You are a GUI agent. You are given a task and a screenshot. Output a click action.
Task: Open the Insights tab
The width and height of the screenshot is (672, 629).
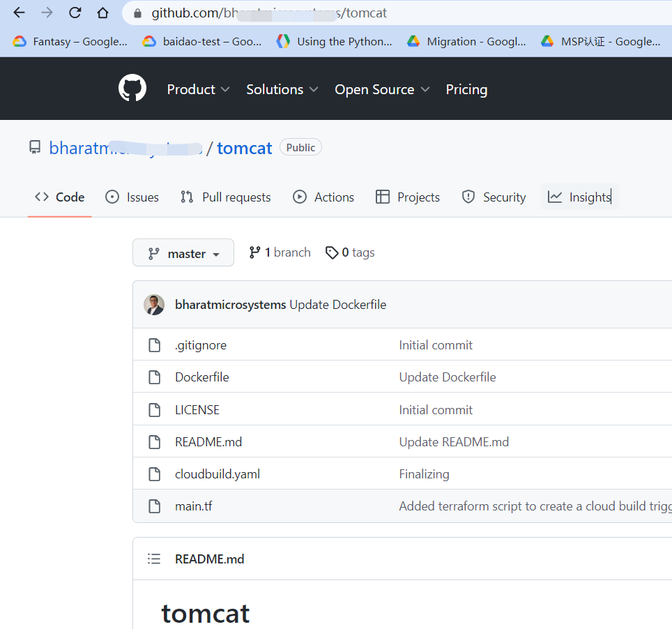580,197
